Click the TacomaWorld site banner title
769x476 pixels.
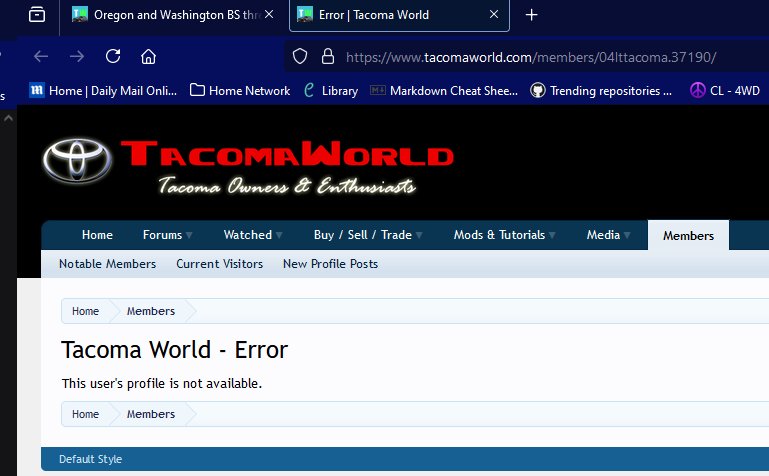(x=287, y=153)
